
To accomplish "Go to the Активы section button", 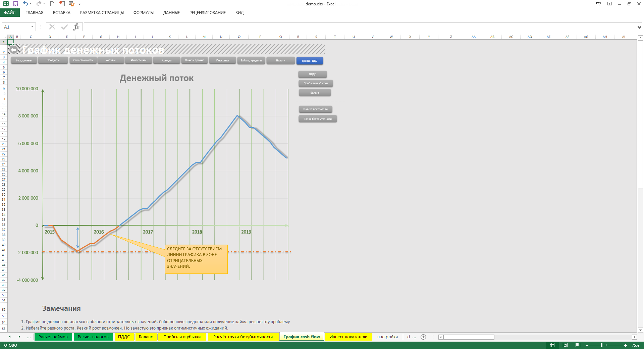I will [x=111, y=60].
